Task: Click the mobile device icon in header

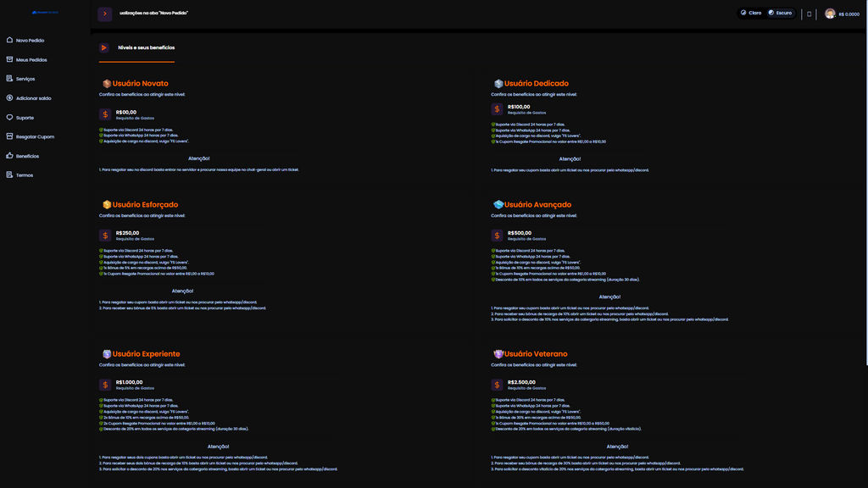Action: pos(809,14)
